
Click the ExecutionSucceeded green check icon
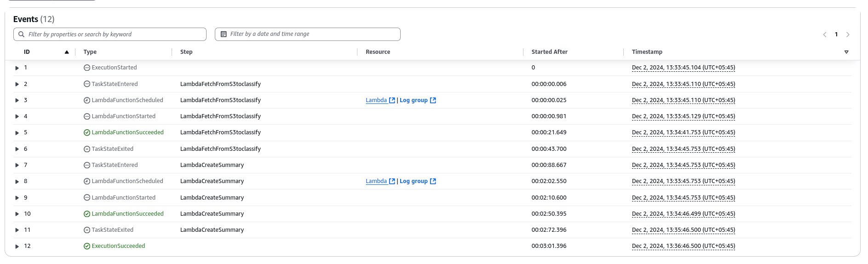click(87, 247)
